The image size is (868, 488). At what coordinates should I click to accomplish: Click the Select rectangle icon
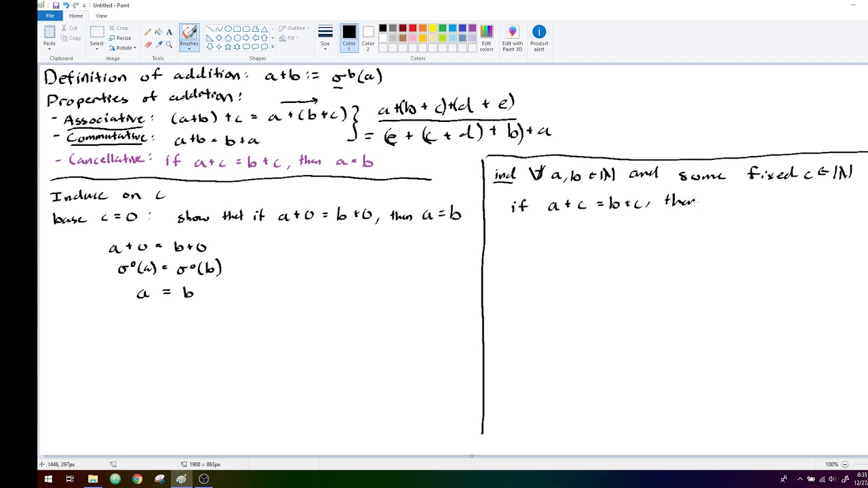click(97, 31)
